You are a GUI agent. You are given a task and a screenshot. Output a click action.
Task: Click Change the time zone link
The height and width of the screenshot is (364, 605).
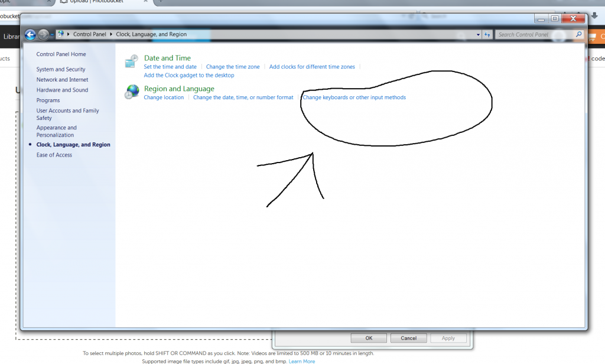[x=233, y=67]
